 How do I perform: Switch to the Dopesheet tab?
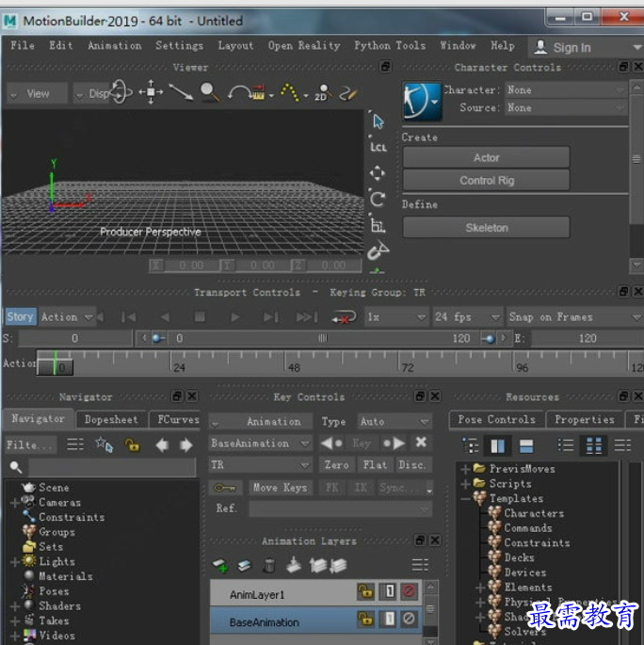click(x=111, y=419)
